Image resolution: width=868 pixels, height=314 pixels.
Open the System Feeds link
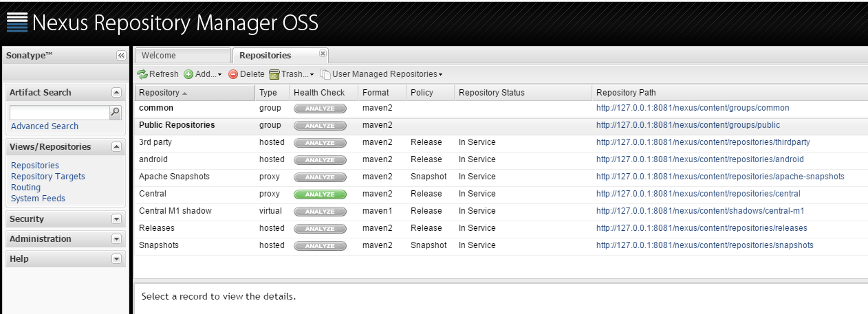coord(38,199)
